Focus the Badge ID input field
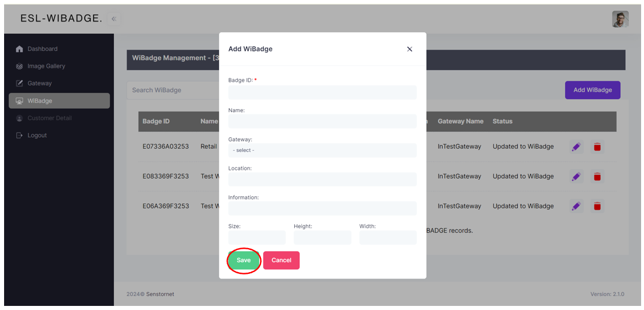The width and height of the screenshot is (644, 310). pos(322,92)
